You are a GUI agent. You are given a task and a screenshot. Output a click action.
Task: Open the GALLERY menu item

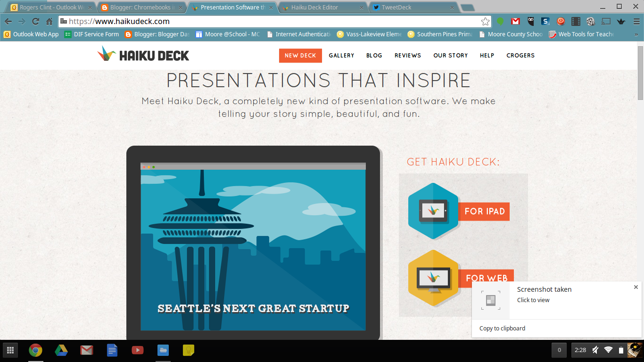click(x=341, y=56)
